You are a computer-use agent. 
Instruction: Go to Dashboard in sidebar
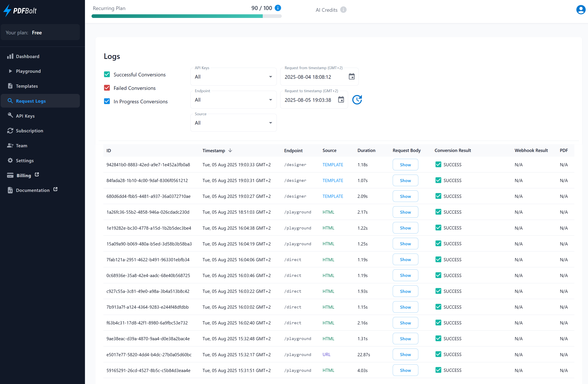(x=27, y=56)
